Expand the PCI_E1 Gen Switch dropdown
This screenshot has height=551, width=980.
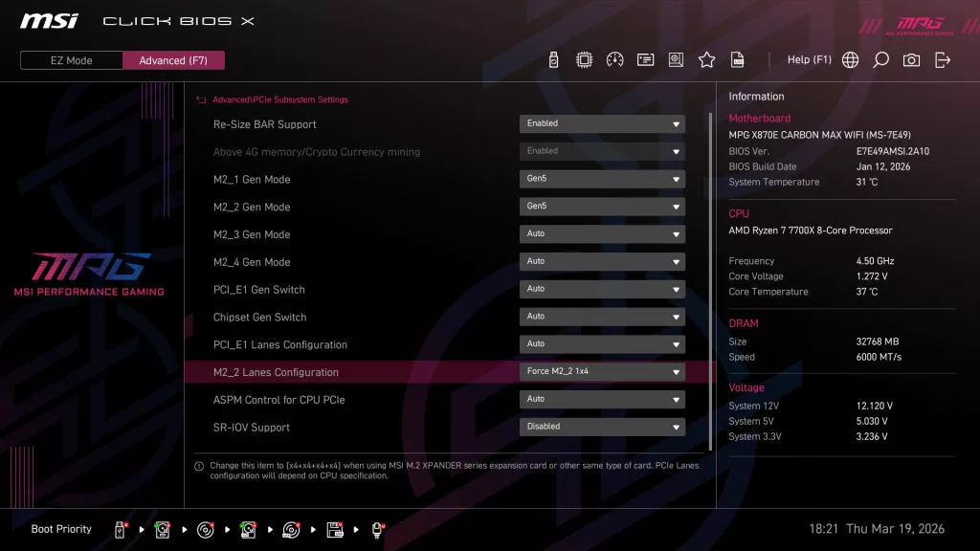[x=602, y=289]
